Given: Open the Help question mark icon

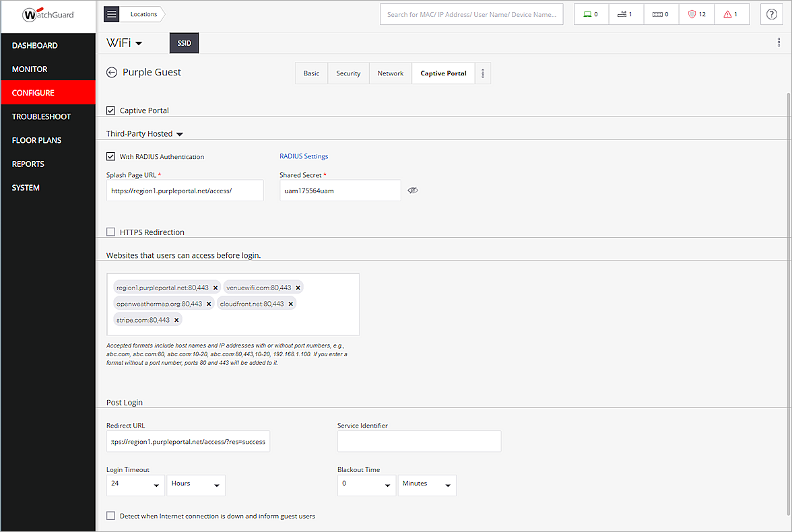Looking at the screenshot, I should pos(771,13).
